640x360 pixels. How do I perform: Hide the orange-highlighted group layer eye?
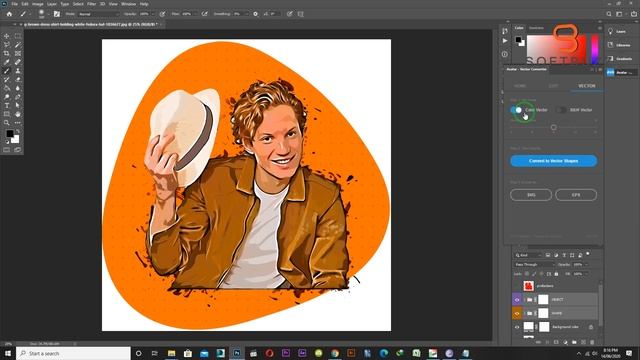517,313
